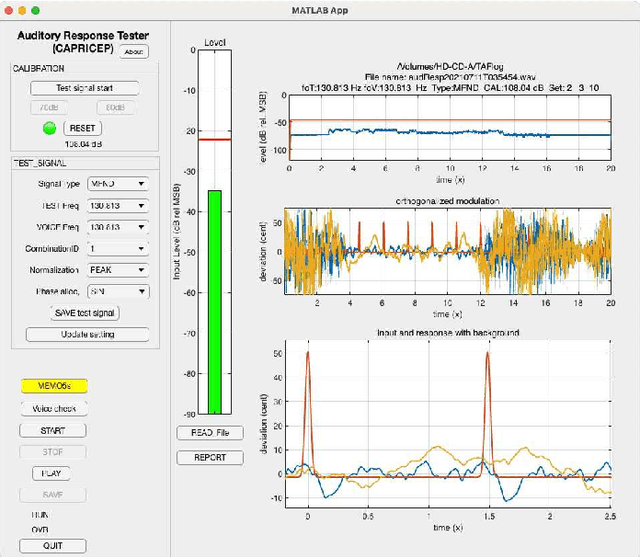This screenshot has height=557, width=640.
Task: Change Normalization from PEAK
Action: (x=117, y=270)
